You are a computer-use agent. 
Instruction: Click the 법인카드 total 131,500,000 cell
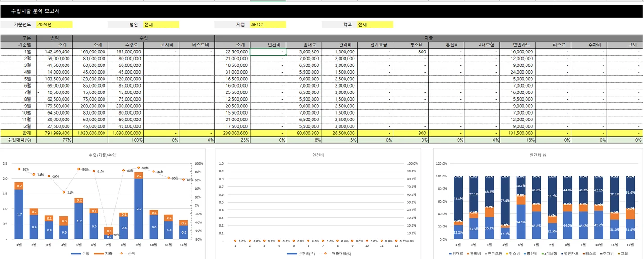517,134
